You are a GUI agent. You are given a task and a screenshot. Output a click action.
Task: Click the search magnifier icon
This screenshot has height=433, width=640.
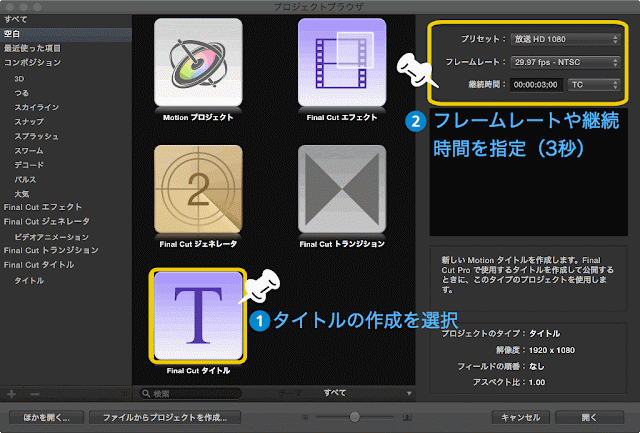click(146, 393)
